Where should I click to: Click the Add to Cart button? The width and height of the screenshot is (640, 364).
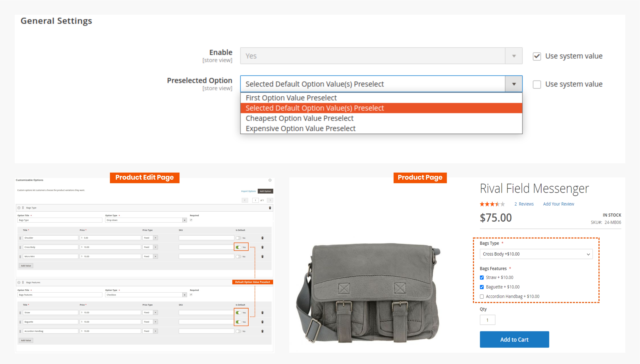(x=514, y=340)
